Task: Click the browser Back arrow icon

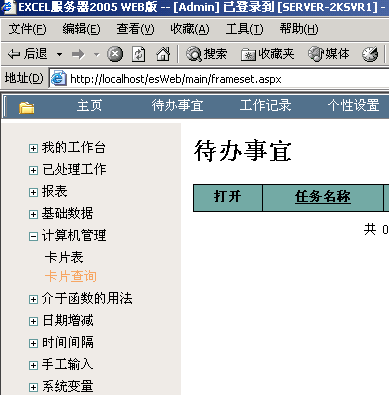Action: coord(13,54)
